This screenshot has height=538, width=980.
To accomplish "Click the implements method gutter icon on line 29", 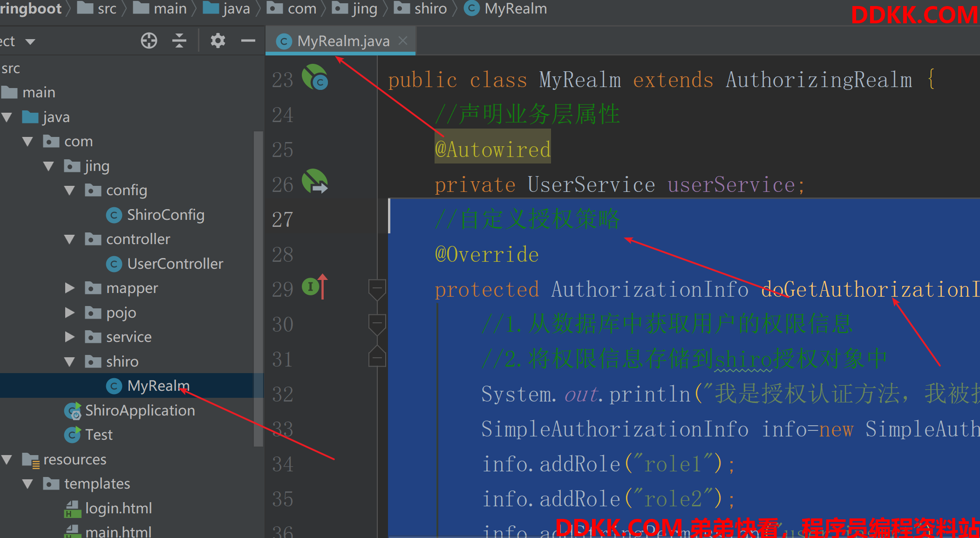I will pyautogui.click(x=315, y=286).
